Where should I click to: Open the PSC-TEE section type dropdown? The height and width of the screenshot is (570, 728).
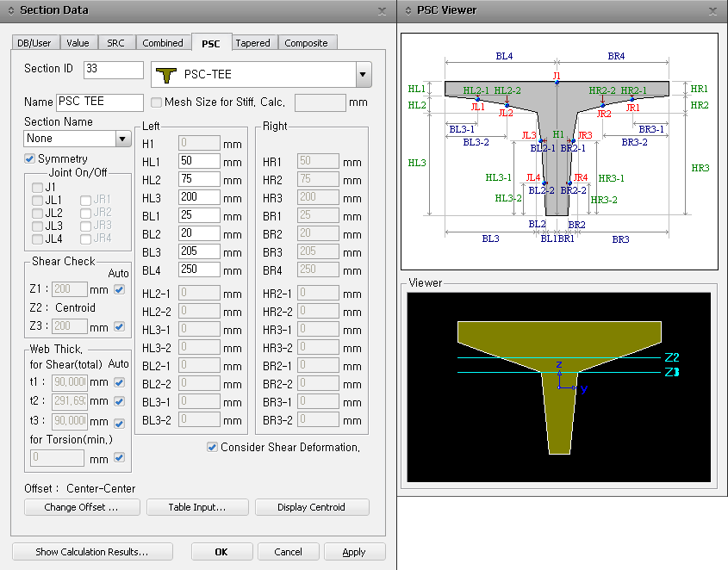click(x=363, y=74)
